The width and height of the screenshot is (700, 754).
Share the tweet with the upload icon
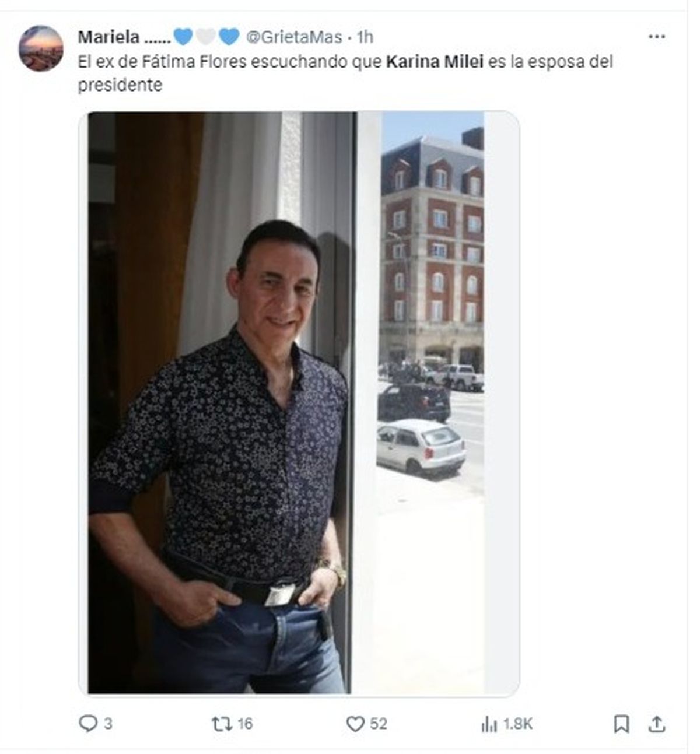[x=657, y=724]
